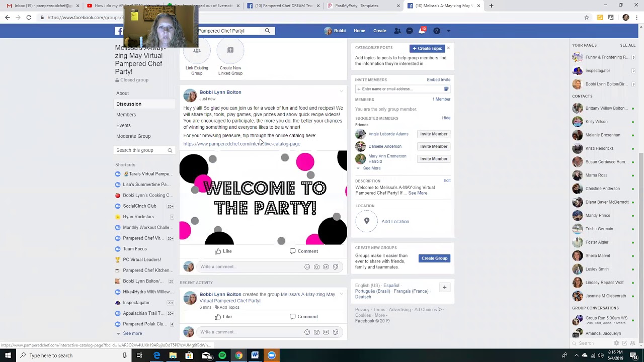644x362 pixels.
Task: Open chat with Marna Ross
Action: 596,175
